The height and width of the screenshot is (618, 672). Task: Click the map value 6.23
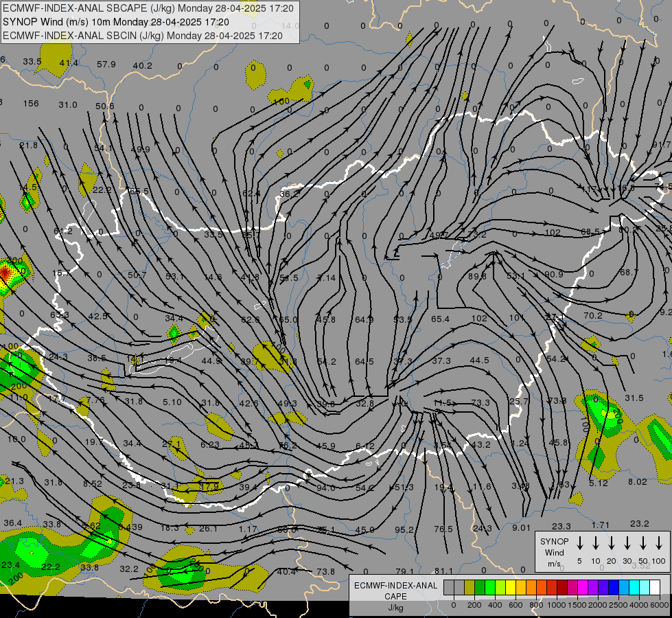[x=210, y=445]
